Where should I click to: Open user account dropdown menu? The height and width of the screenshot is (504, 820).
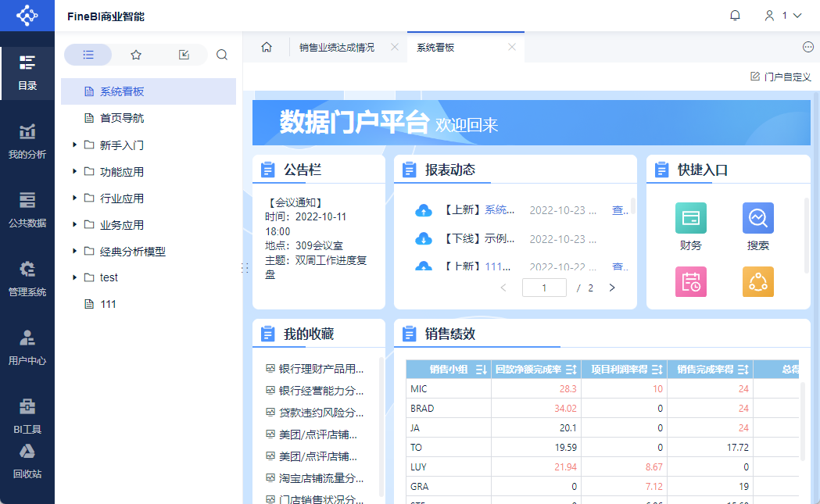coord(783,16)
